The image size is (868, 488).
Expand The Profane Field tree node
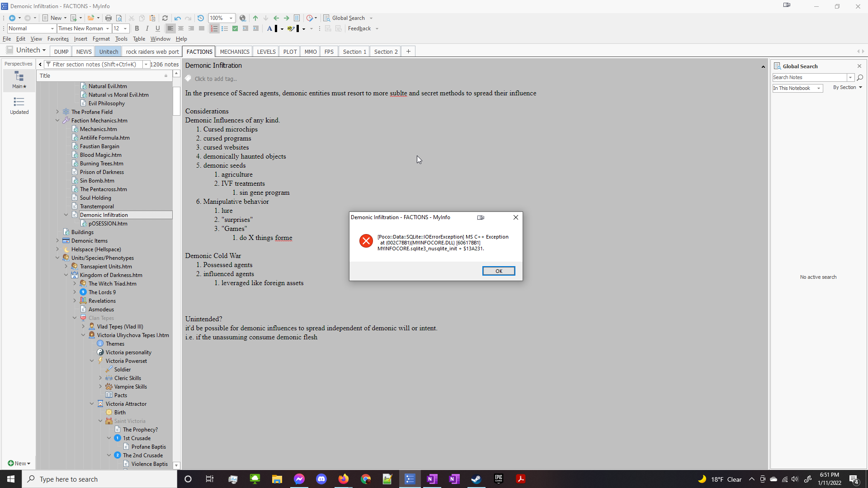57,112
